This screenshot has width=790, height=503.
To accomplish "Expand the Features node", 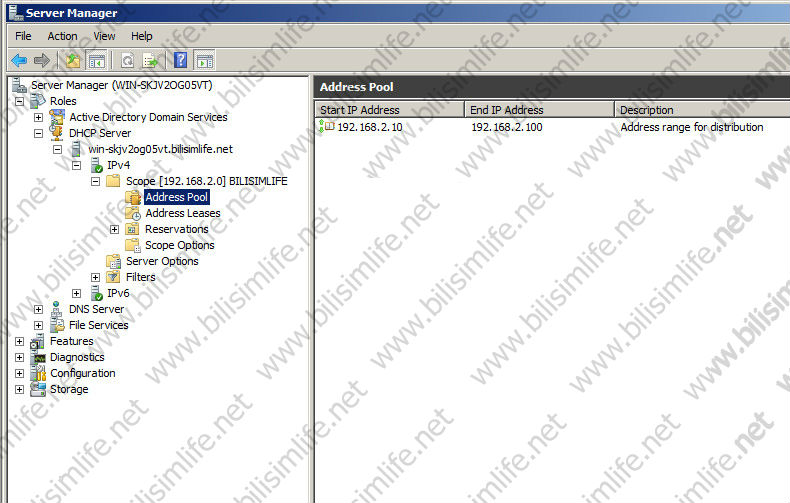I will pyautogui.click(x=19, y=342).
